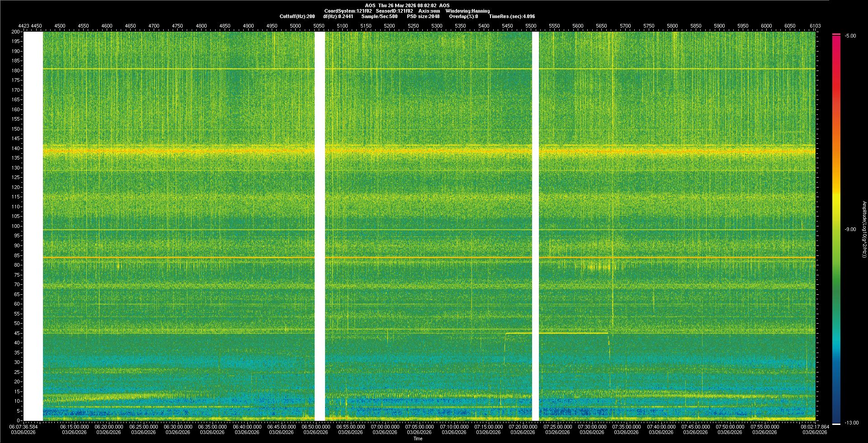Click the white data gap near 07:22
868x443 pixels.
[535, 226]
